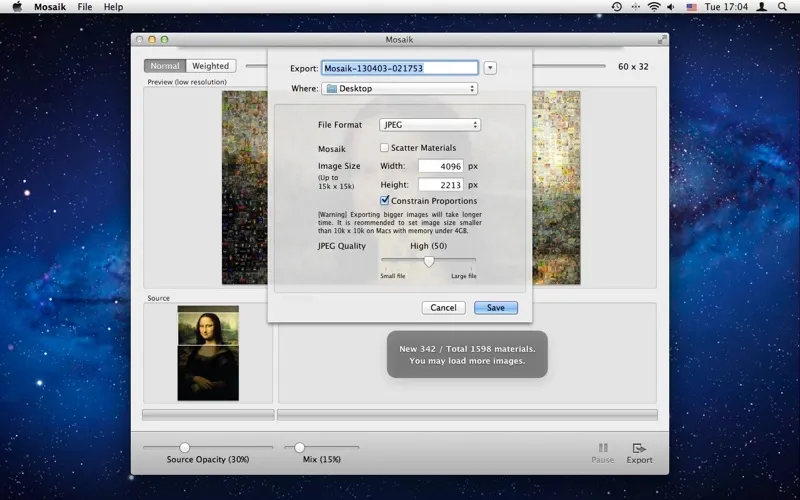Click the Export icon in toolbar
The width and height of the screenshot is (800, 500).
pos(639,448)
